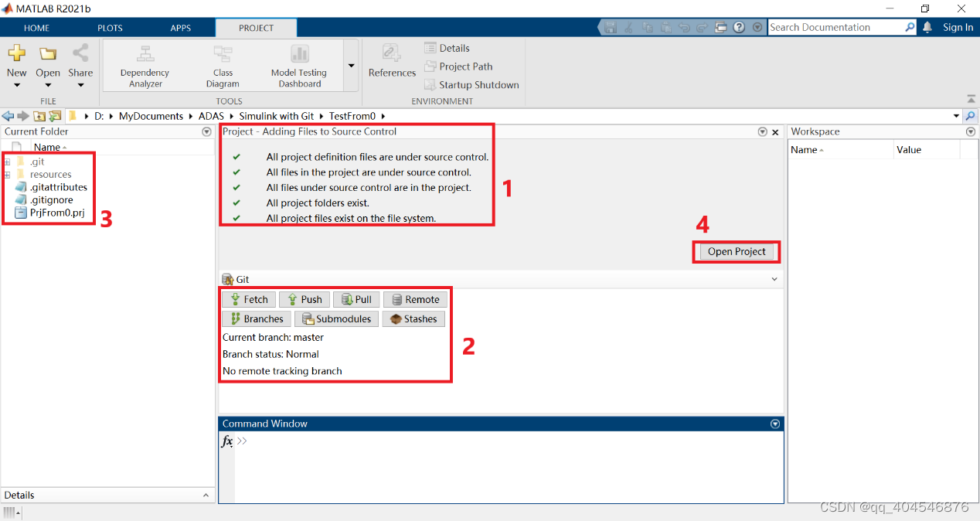Screen dimensions: 980x521
Task: Click the Copy icon in quick access toolbar
Action: (x=647, y=27)
